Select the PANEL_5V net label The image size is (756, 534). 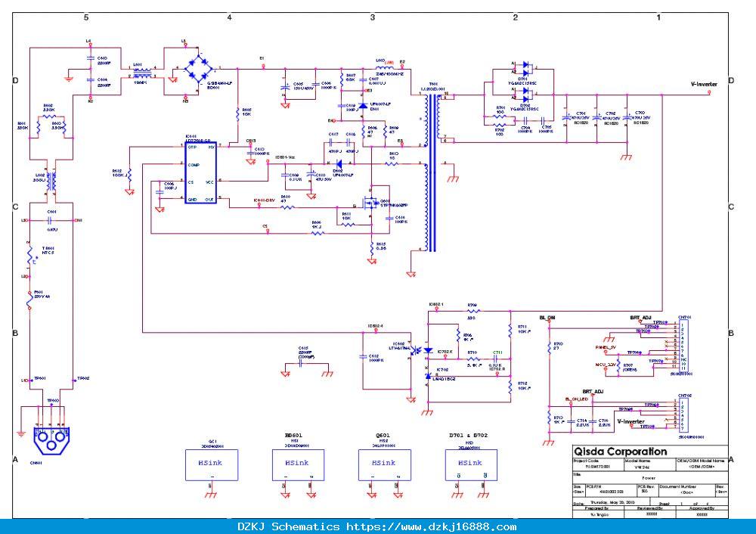(606, 347)
